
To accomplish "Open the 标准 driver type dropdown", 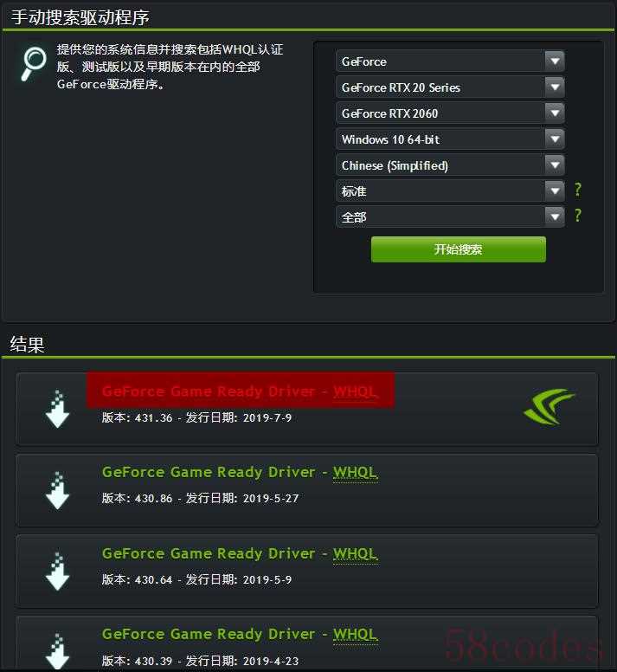I will click(x=450, y=191).
